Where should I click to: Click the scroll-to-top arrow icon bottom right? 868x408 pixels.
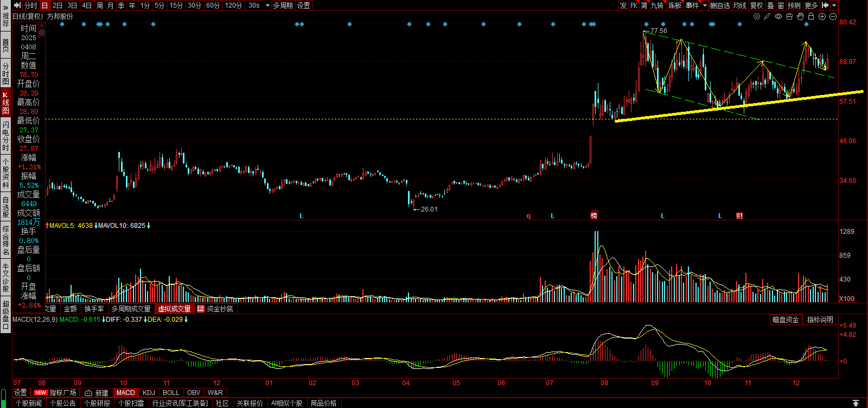[856, 403]
